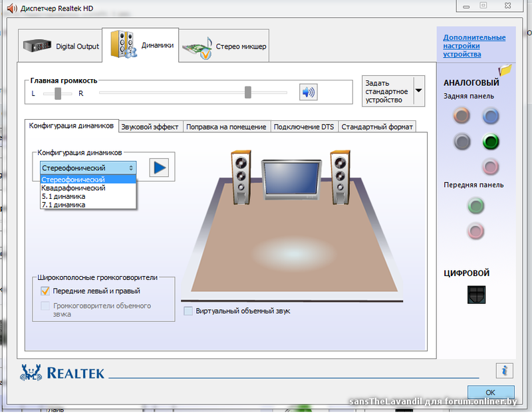This screenshot has width=532, height=417.
Task: Open the speaker configuration combo box
Action: [x=88, y=168]
